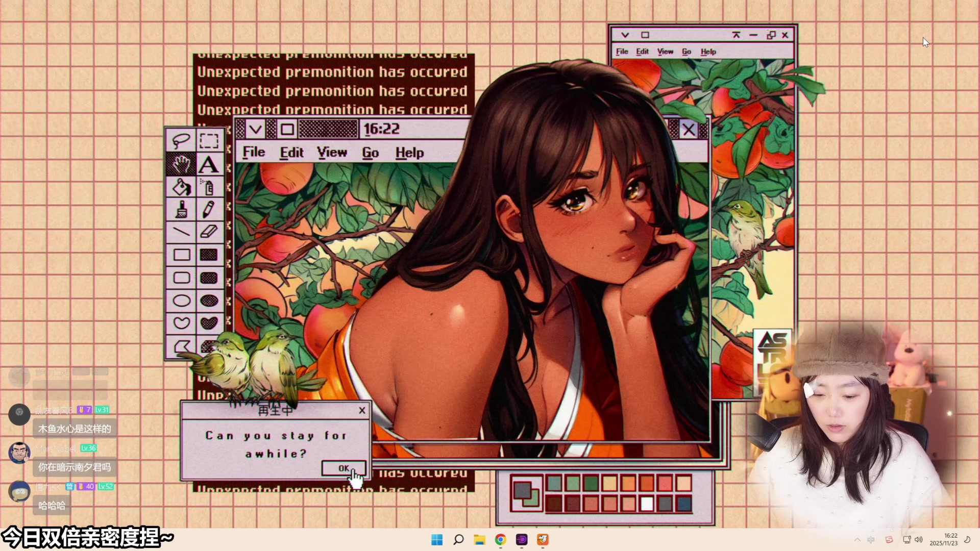Select the hollow heart shape tool
Screen dimensions: 980x551
[181, 323]
